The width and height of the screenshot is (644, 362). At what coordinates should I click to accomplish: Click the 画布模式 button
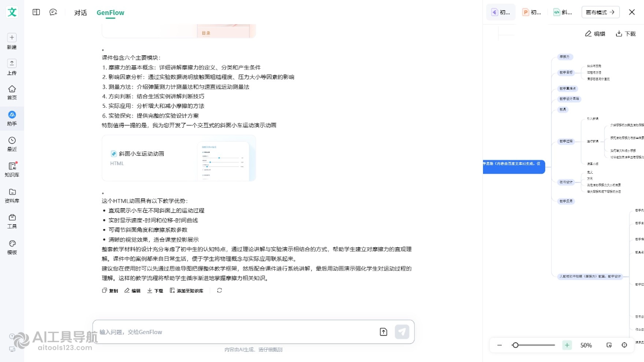coord(601,12)
